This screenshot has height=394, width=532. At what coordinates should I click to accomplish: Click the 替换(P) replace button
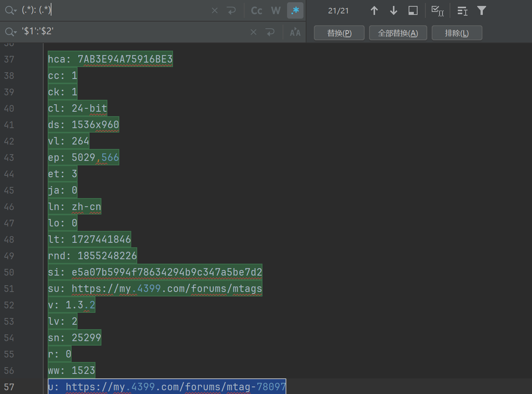pyautogui.click(x=339, y=33)
